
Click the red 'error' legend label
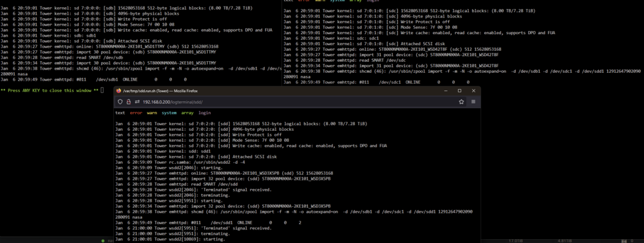click(136, 113)
